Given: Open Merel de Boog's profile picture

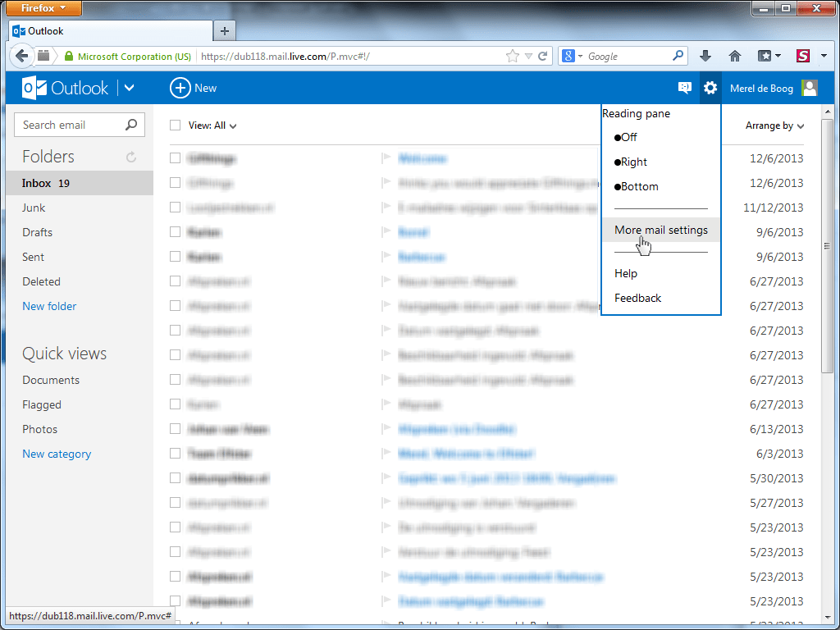Looking at the screenshot, I should click(x=810, y=88).
